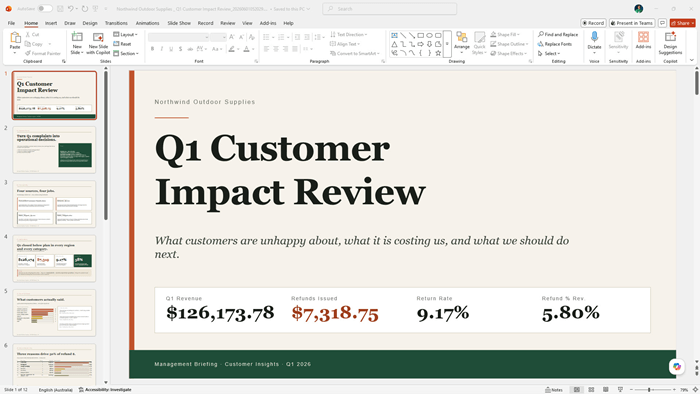This screenshot has height=394, width=700.
Task: Click Replace Fonts
Action: [554, 44]
